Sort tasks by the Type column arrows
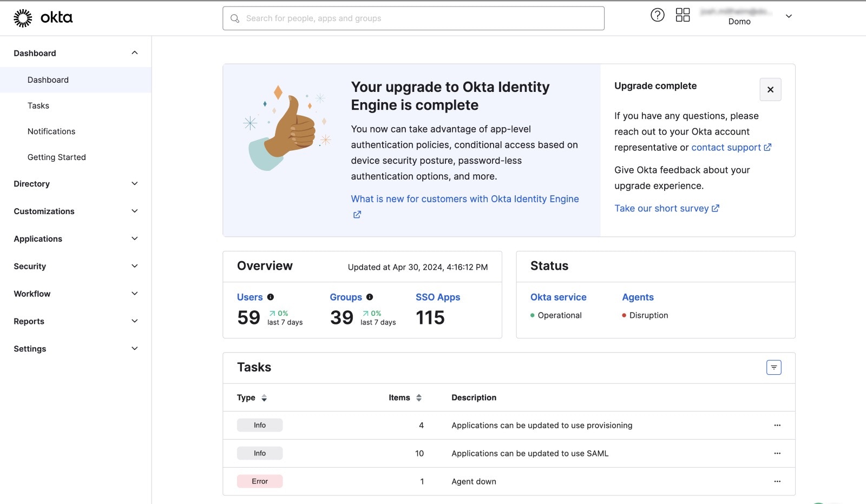 [264, 397]
